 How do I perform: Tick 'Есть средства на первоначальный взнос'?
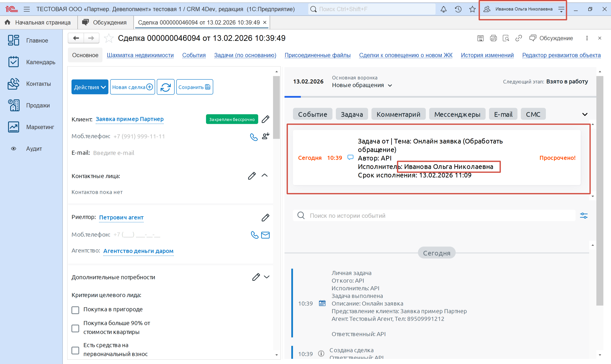tap(75, 350)
